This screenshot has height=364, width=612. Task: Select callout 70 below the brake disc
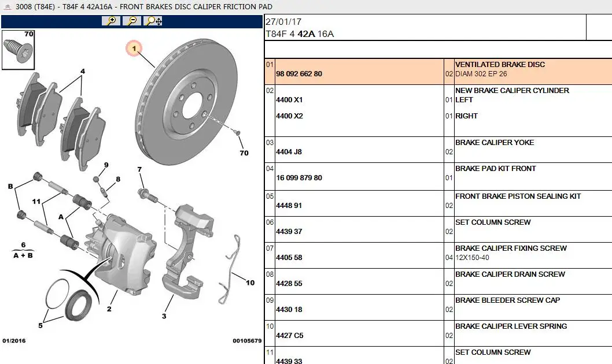[x=244, y=153]
